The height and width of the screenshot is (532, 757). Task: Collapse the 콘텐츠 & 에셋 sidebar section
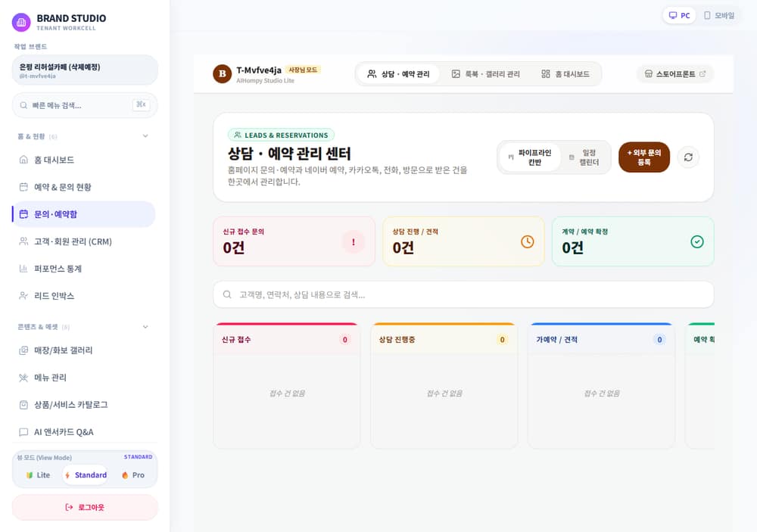click(x=145, y=327)
